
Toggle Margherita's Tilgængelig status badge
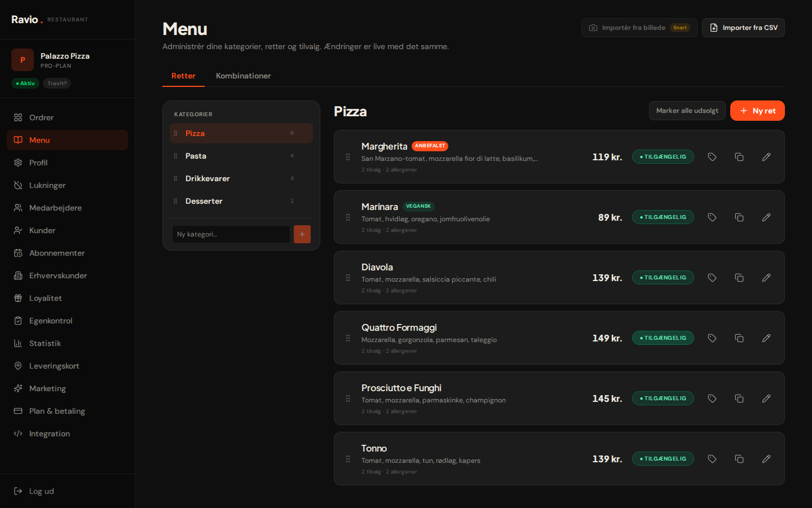(663, 157)
